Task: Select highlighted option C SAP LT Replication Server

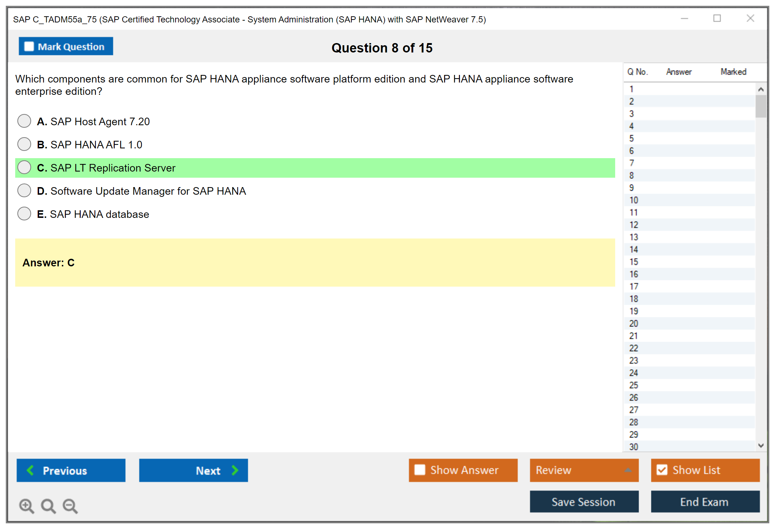Action: click(x=24, y=167)
